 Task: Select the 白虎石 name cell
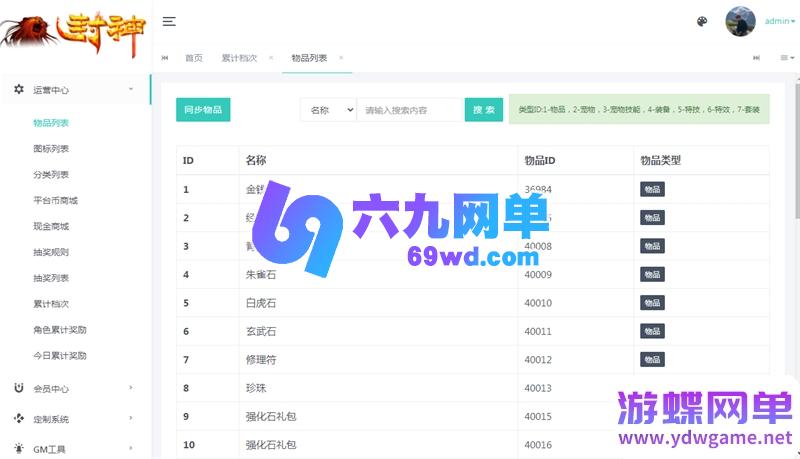379,303
